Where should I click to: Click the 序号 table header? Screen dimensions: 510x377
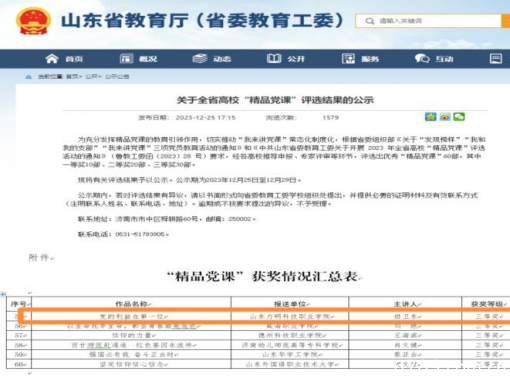(19, 304)
